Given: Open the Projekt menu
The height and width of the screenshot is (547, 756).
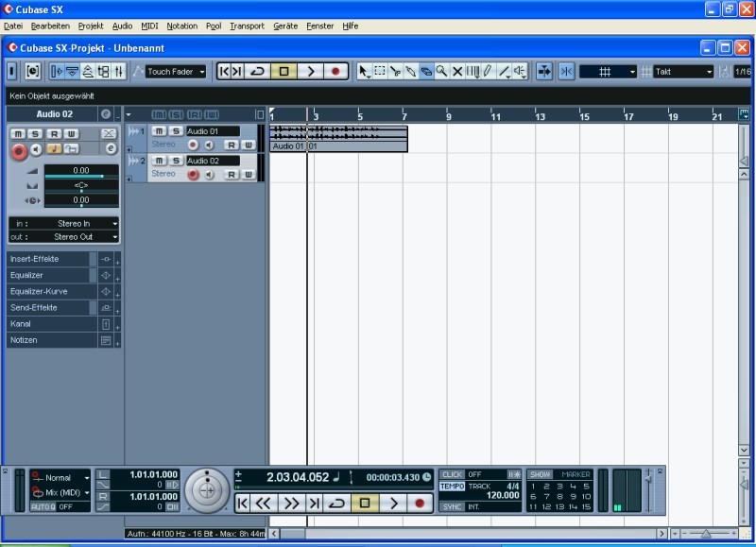Looking at the screenshot, I should [x=91, y=26].
